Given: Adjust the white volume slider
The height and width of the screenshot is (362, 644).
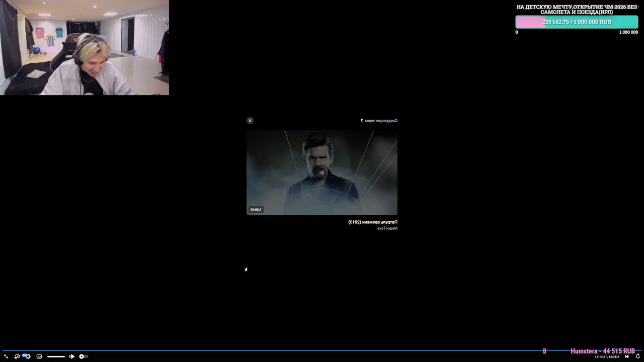Looking at the screenshot, I should 56,356.
